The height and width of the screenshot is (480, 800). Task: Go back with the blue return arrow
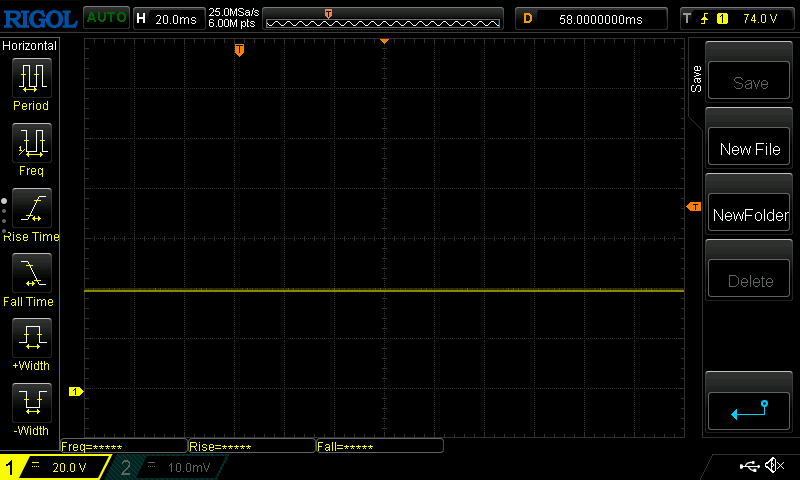point(749,411)
